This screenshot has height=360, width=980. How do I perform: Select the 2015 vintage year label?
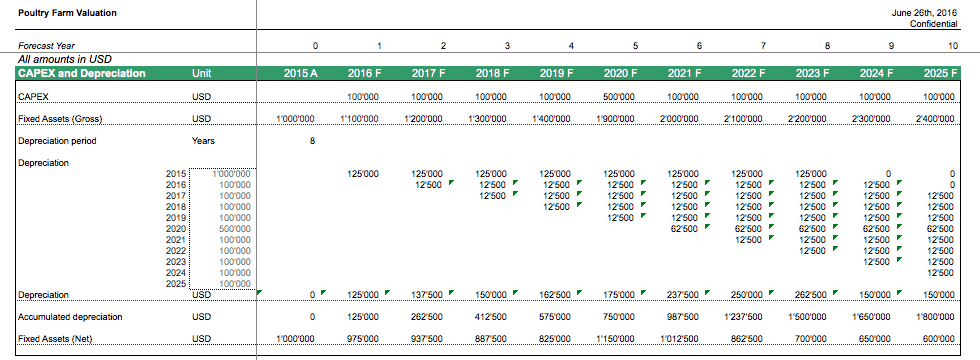click(x=176, y=174)
